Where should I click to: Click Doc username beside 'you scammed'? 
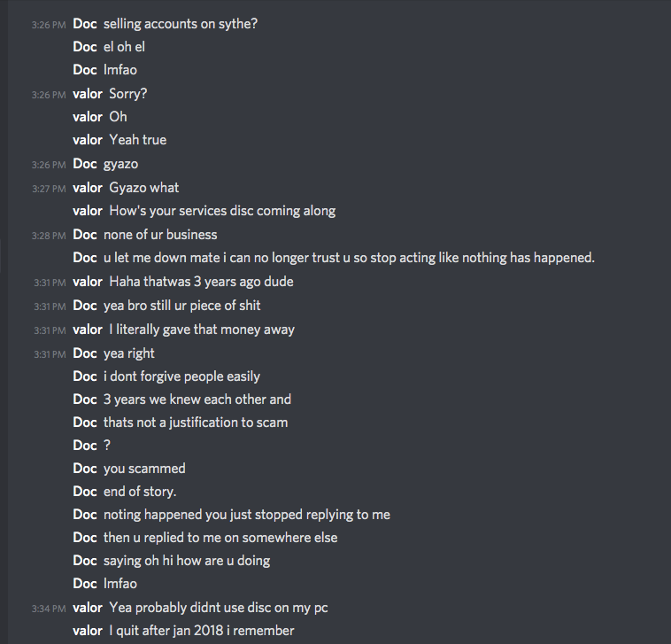pos(85,469)
